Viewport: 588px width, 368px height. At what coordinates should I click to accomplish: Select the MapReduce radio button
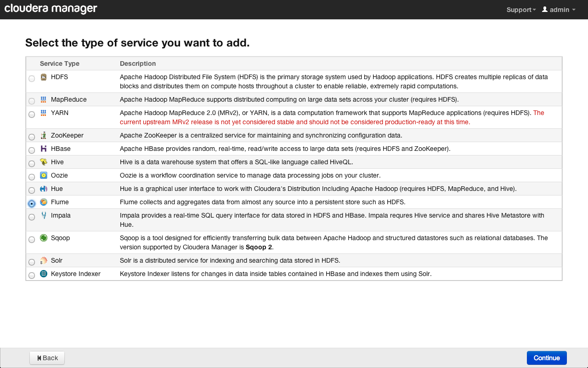click(x=32, y=101)
